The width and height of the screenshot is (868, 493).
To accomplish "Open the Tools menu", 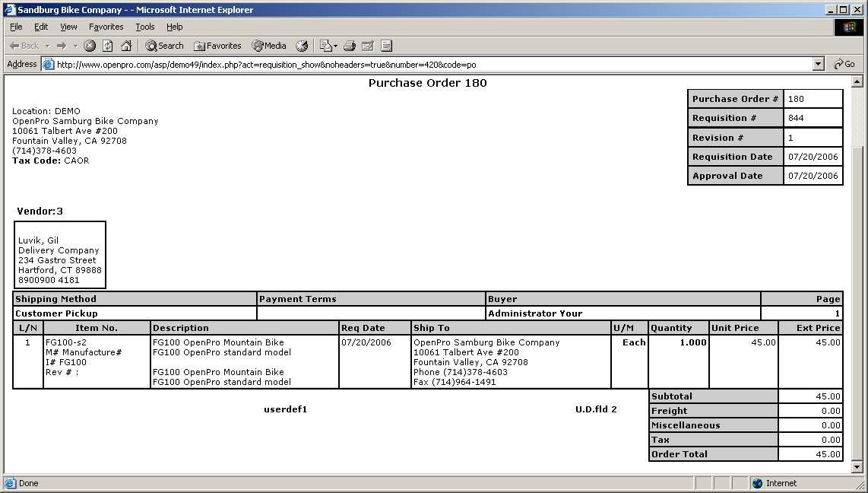I will [x=144, y=27].
